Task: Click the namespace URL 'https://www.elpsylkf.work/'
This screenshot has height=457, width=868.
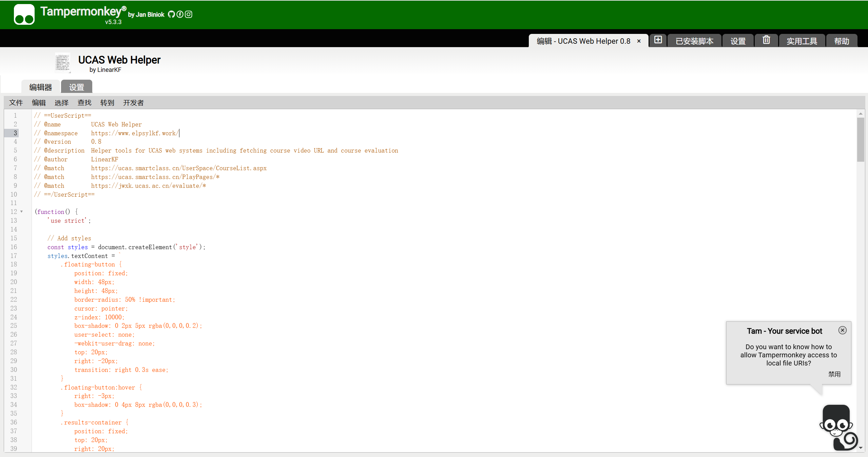Action: (135, 133)
